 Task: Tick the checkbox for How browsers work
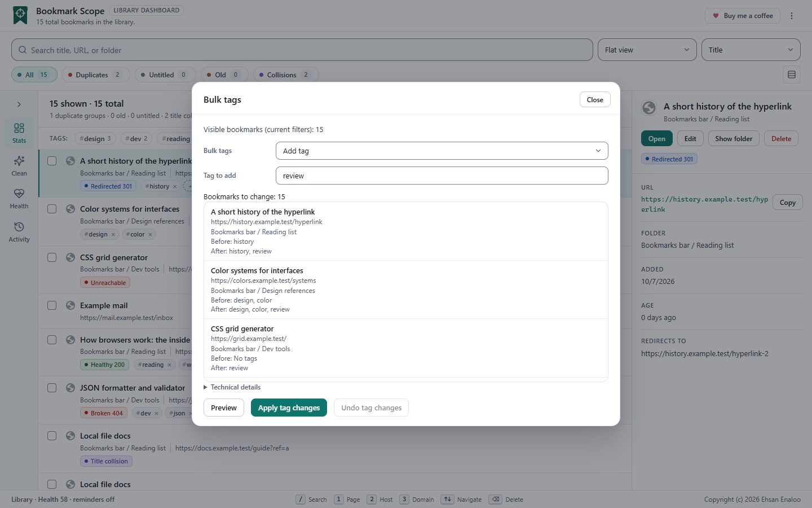tap(52, 340)
